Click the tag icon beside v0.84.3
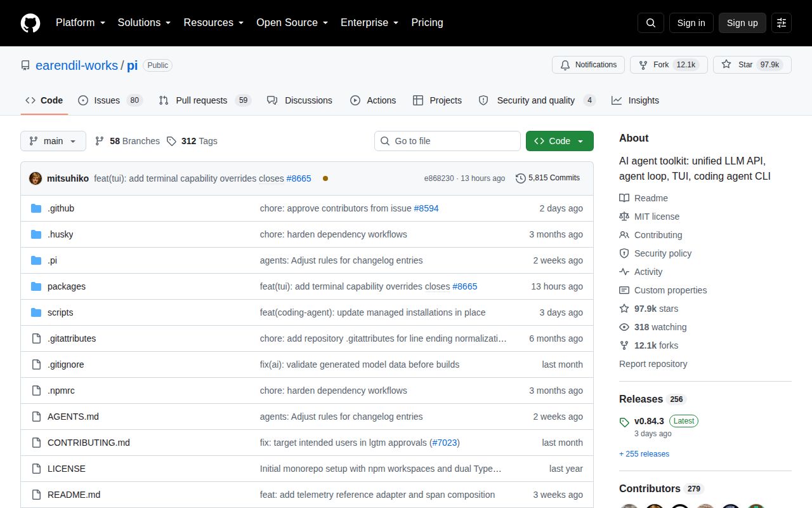 pos(624,422)
